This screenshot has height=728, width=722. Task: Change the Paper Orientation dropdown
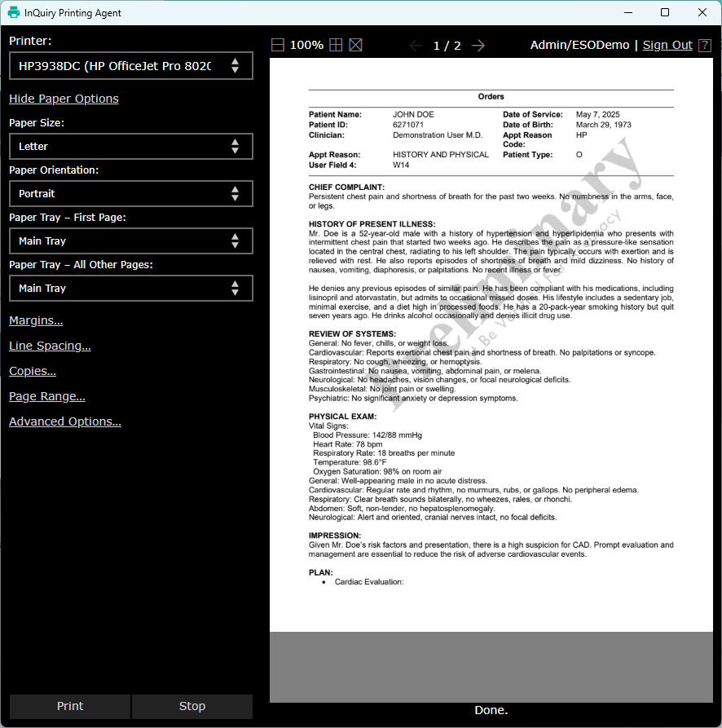131,194
